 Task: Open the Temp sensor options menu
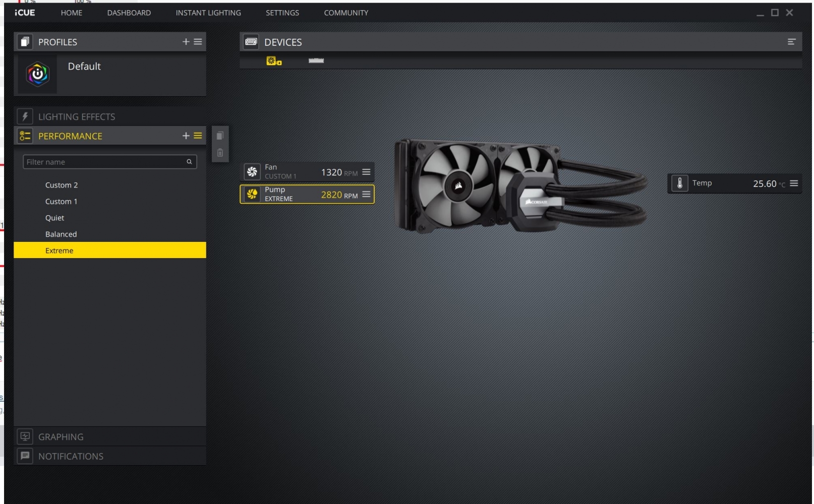click(794, 183)
